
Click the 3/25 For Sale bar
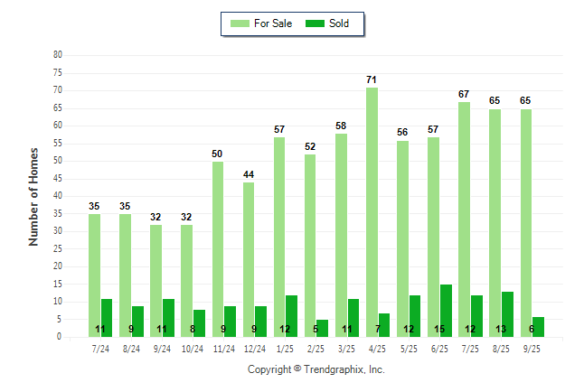(x=341, y=235)
